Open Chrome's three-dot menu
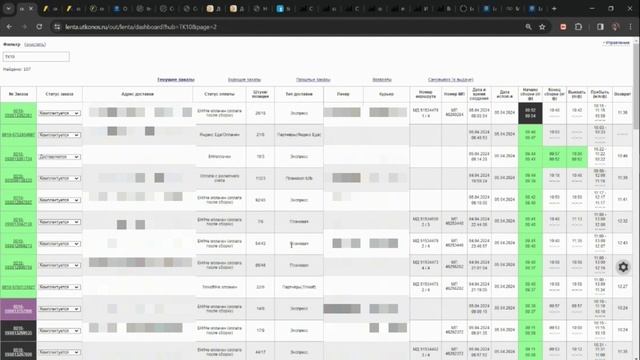The width and height of the screenshot is (640, 360). tap(631, 27)
